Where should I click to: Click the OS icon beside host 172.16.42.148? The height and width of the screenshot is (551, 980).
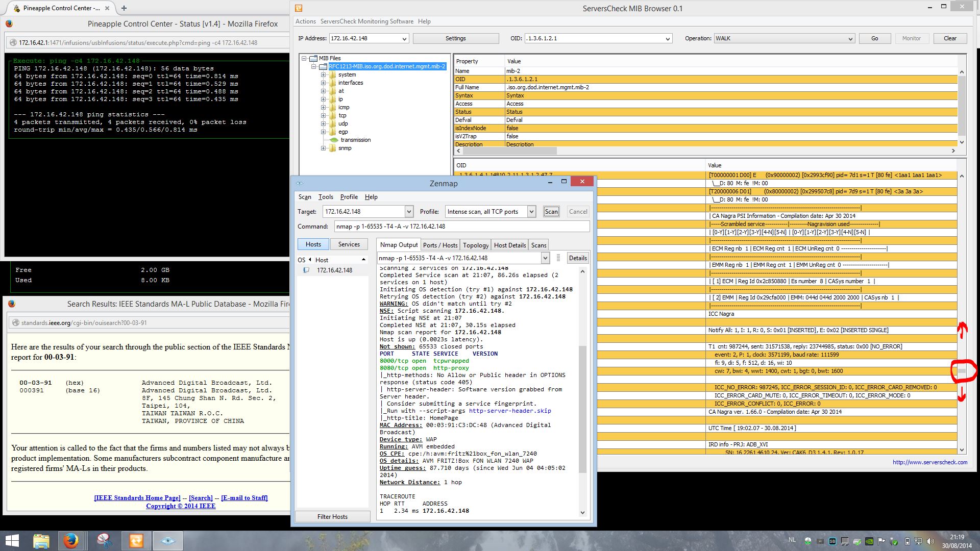(x=306, y=270)
